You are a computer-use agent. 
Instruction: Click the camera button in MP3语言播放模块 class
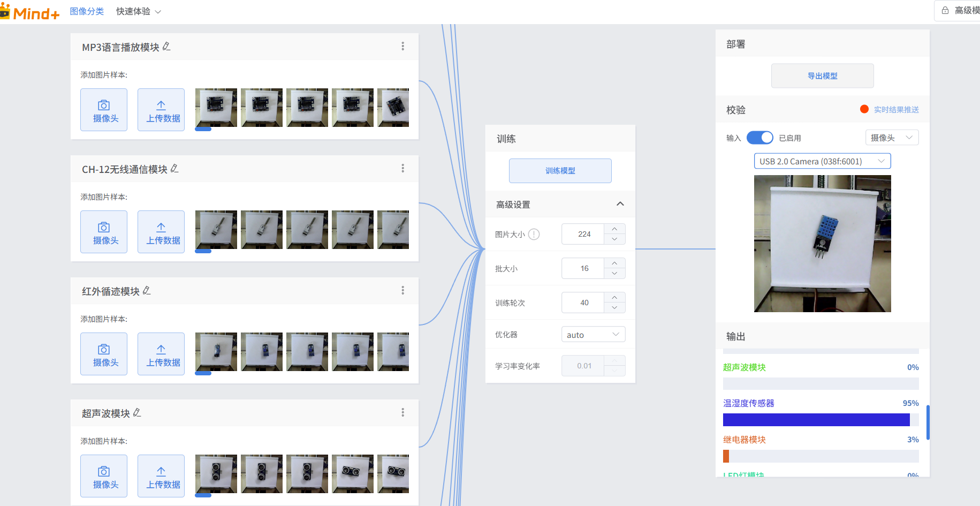pos(104,110)
